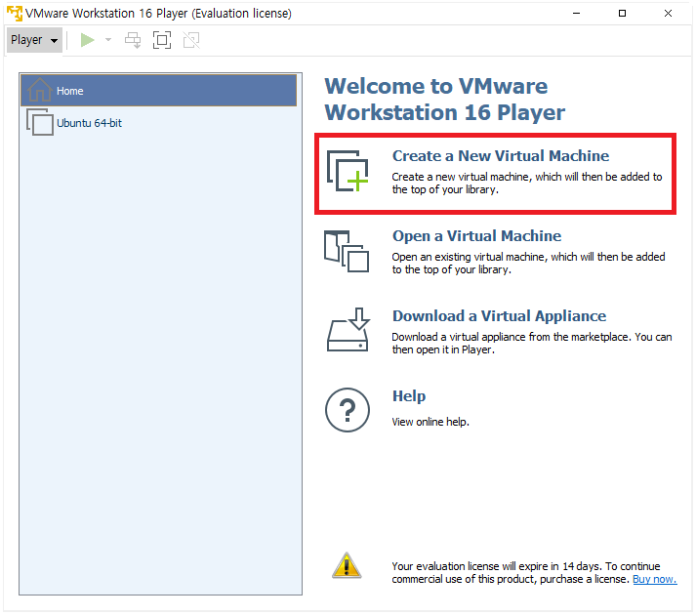The image size is (696, 616).
Task: Click 'Open an existing virtual machine' description
Action: coord(528,264)
